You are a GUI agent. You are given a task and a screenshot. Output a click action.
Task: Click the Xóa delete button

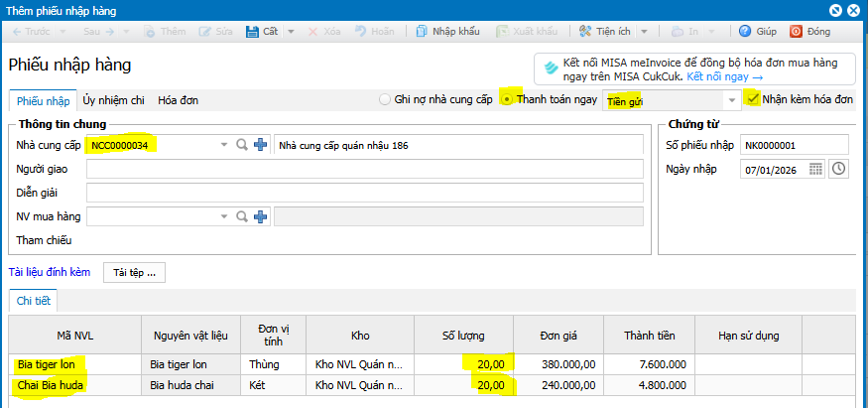324,32
